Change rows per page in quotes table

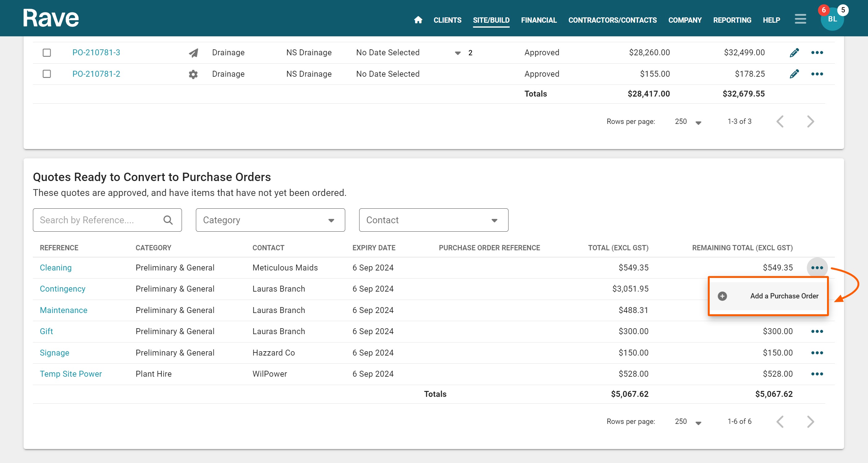(688, 422)
